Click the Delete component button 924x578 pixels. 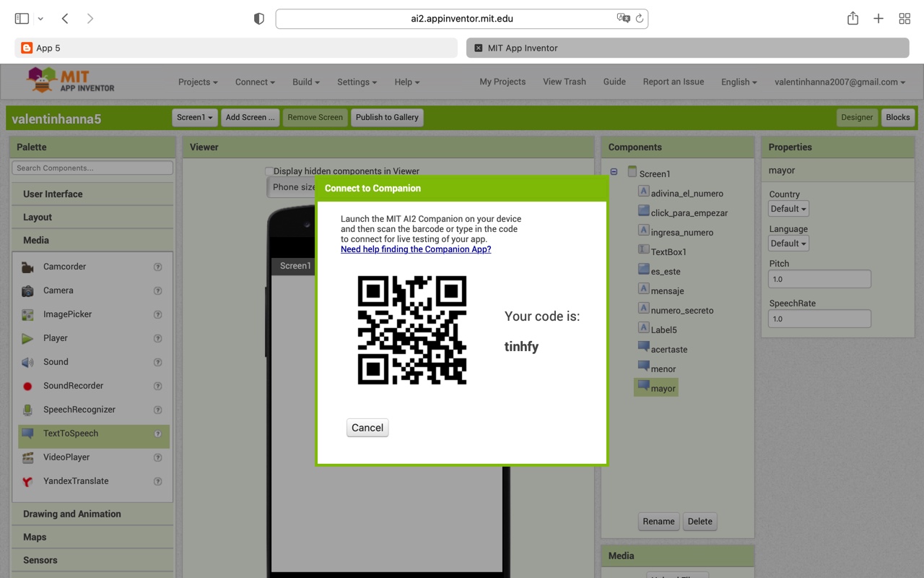699,522
